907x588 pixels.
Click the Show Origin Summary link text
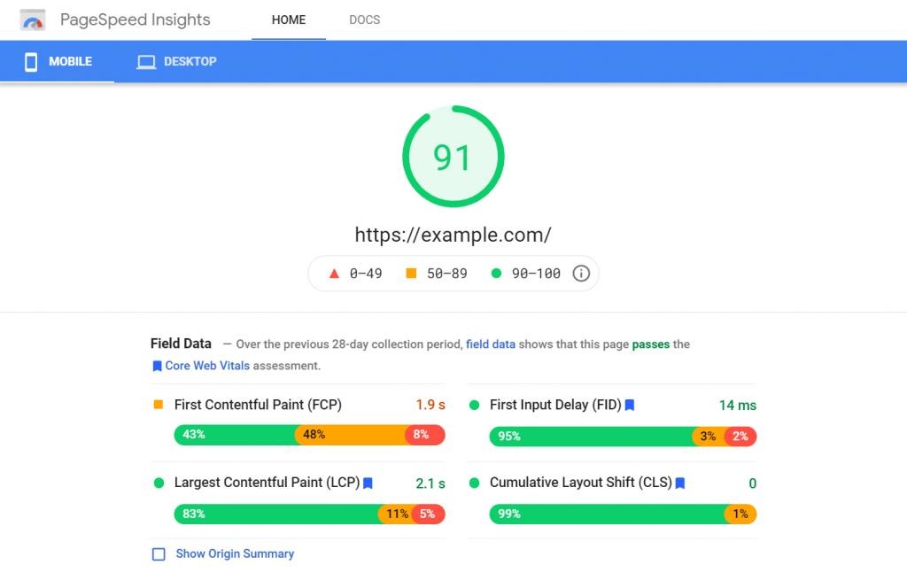click(x=235, y=553)
